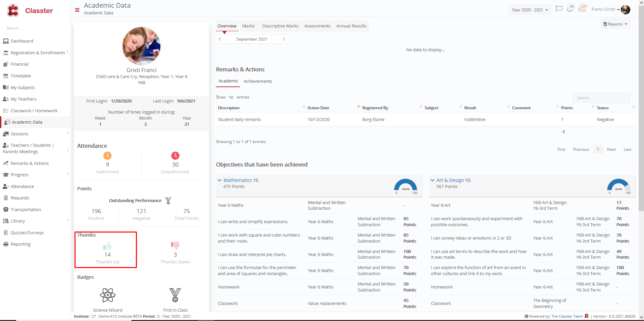Click the Science Wizard atom badge
Viewport: 644px width, 321px height.
108,295
